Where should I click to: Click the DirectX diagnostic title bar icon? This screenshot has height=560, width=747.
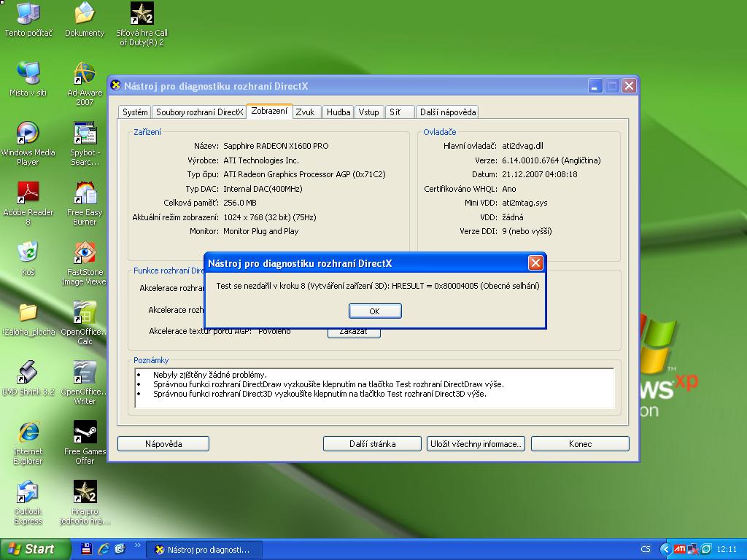point(115,85)
